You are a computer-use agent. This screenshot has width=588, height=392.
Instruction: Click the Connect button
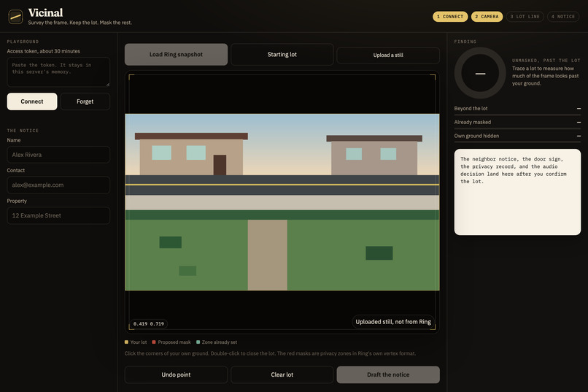point(32,101)
